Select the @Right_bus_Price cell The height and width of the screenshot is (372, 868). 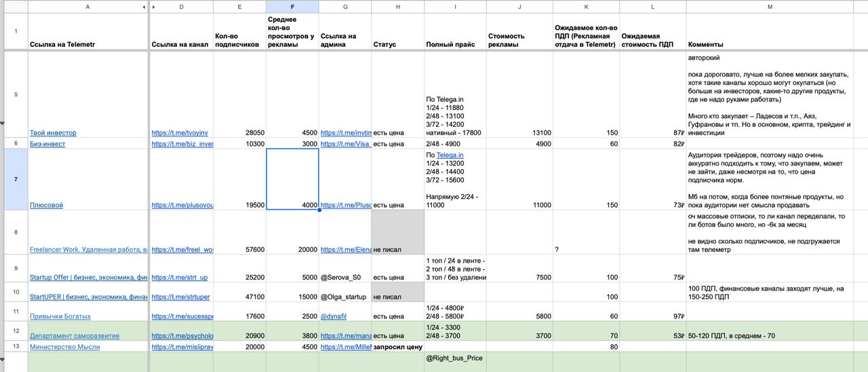click(455, 362)
